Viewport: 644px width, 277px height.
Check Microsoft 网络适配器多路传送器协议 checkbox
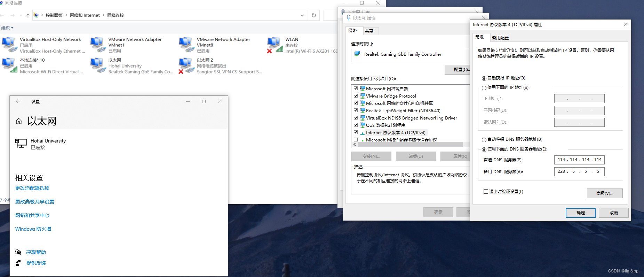tap(356, 140)
